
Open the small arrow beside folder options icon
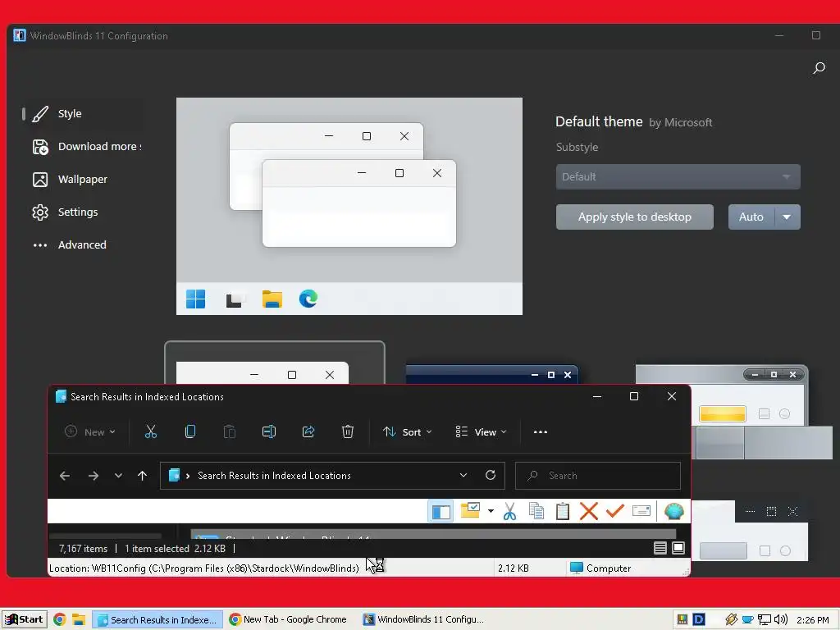click(x=491, y=511)
